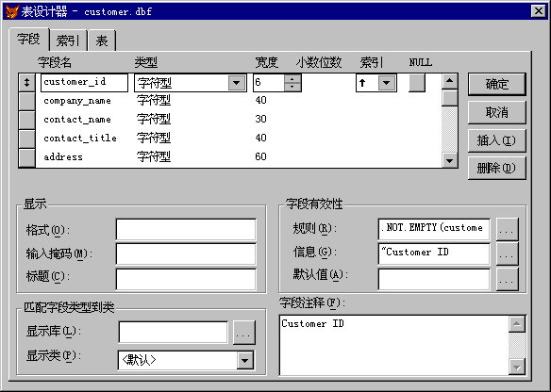
Task: Select the row button beside address
Action: click(26, 158)
